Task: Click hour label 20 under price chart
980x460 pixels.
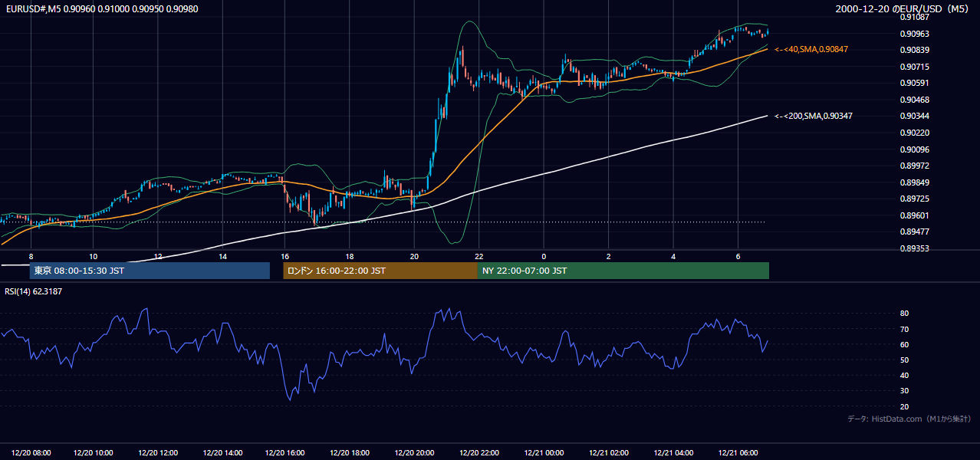Action: tap(414, 256)
